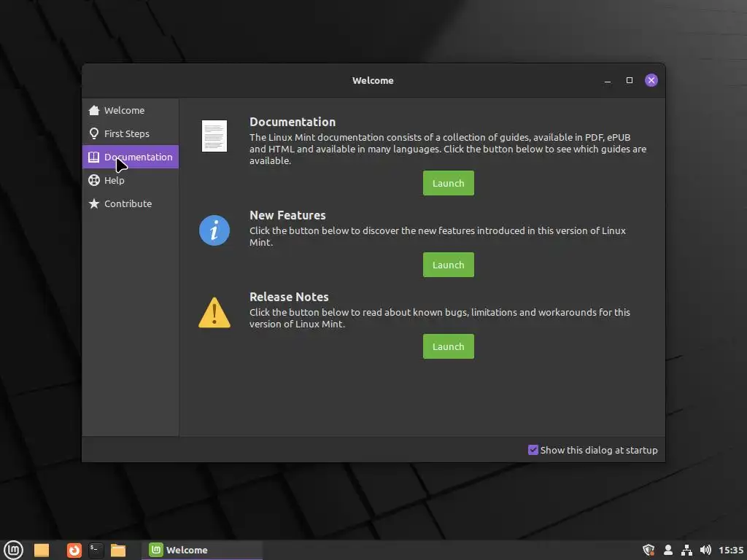
Task: Click the Documentation heading text
Action: coord(293,122)
